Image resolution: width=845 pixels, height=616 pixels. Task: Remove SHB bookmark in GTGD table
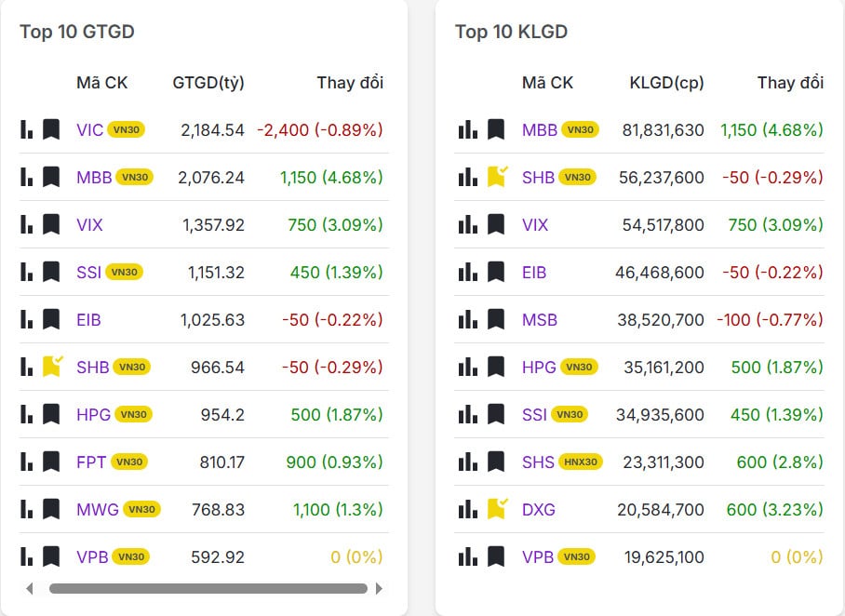[x=51, y=367]
